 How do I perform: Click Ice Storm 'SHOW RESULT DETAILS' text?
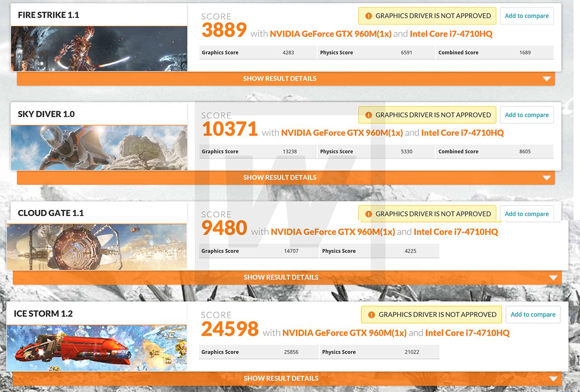281,378
